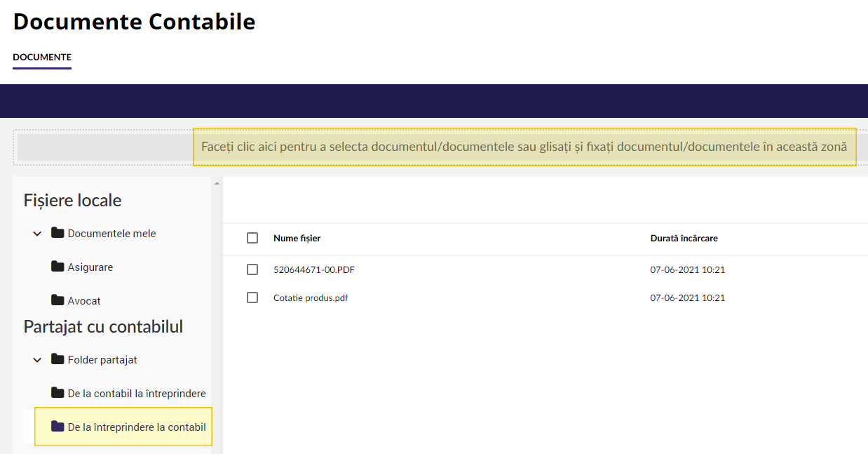The width and height of the screenshot is (868, 454).
Task: Open the Asigurare folder label
Action: pyautogui.click(x=90, y=267)
